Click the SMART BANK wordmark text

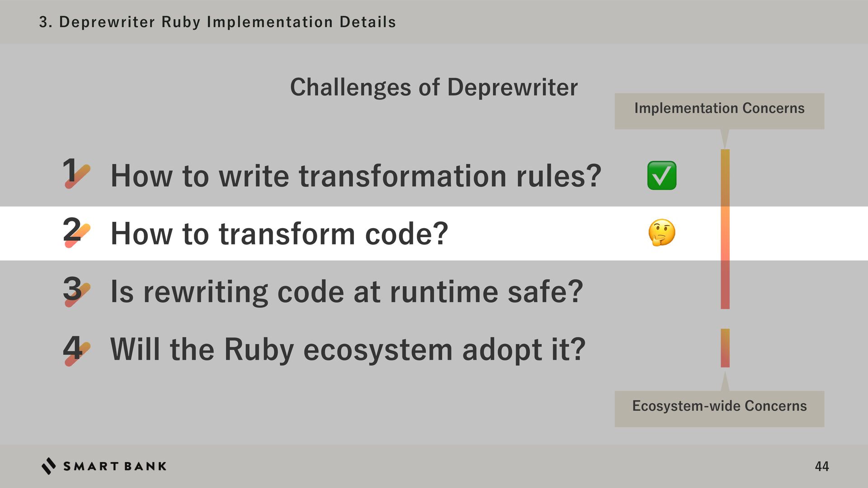115,466
